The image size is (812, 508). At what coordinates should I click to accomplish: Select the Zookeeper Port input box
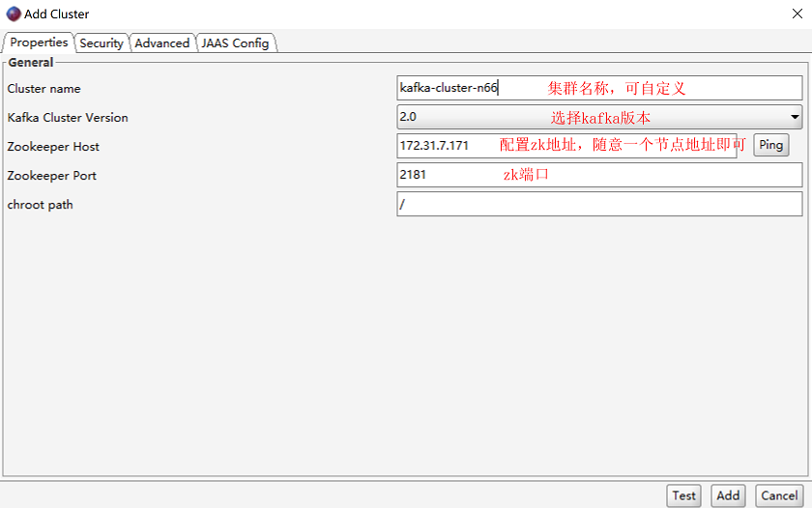click(x=599, y=175)
